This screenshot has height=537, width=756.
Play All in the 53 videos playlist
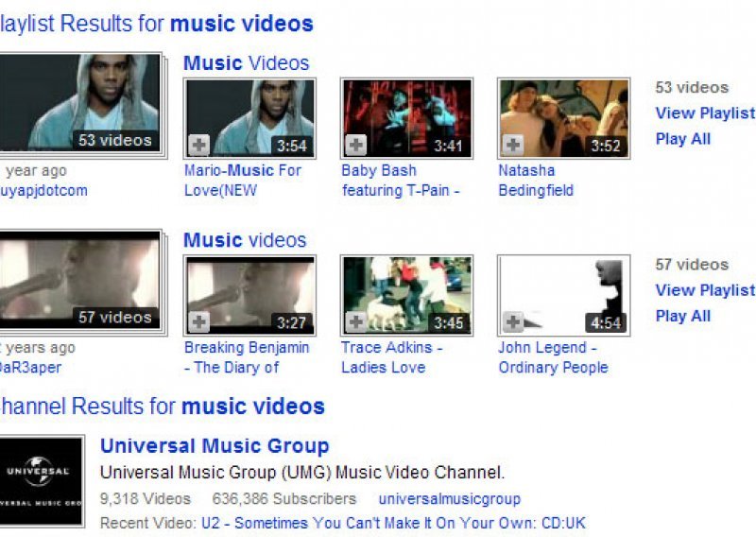coord(683,139)
